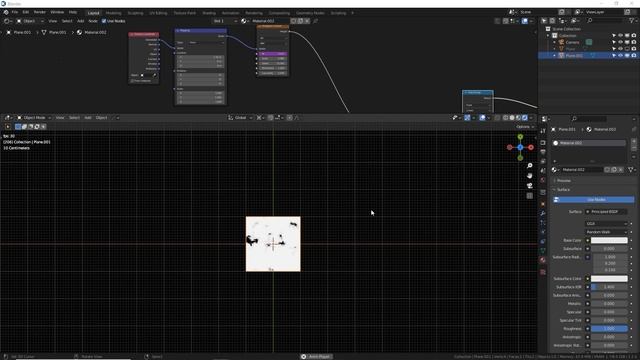640x360 pixels.
Task: Hide the Camera in viewport via eye icon
Action: click(x=620, y=42)
